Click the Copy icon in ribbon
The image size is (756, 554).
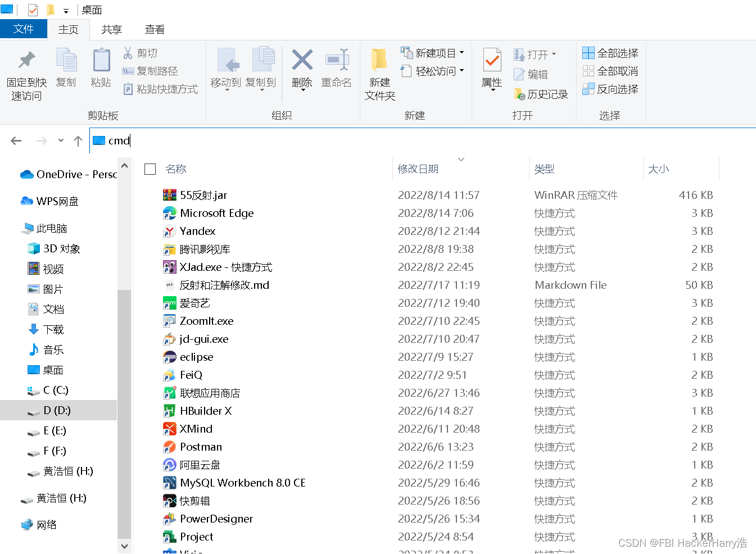click(x=66, y=60)
